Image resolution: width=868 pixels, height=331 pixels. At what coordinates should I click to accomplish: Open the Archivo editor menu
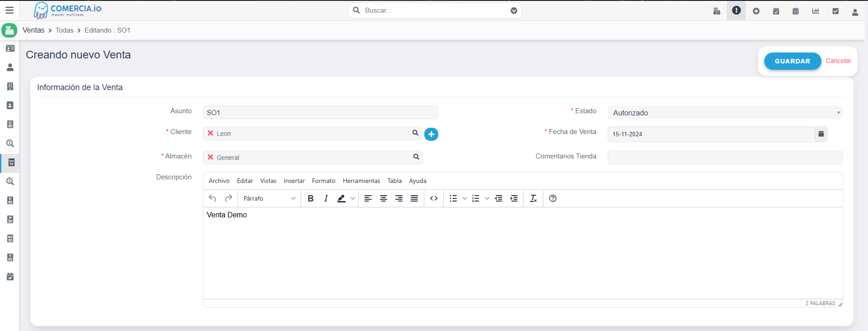click(219, 181)
